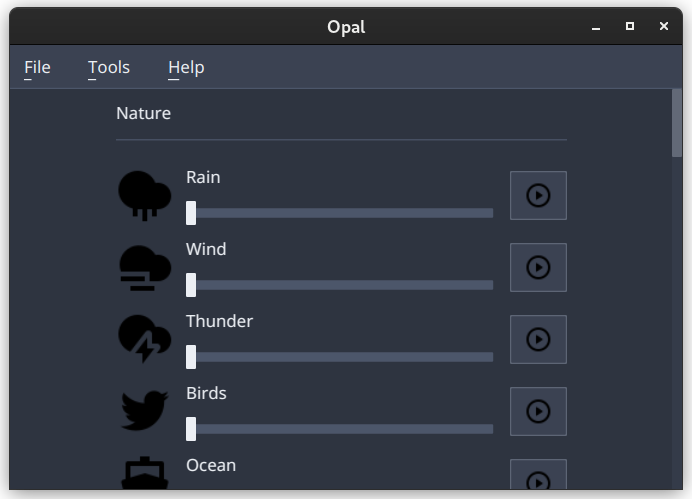Click the Ocean boat icon
692x499 pixels.
pyautogui.click(x=144, y=473)
